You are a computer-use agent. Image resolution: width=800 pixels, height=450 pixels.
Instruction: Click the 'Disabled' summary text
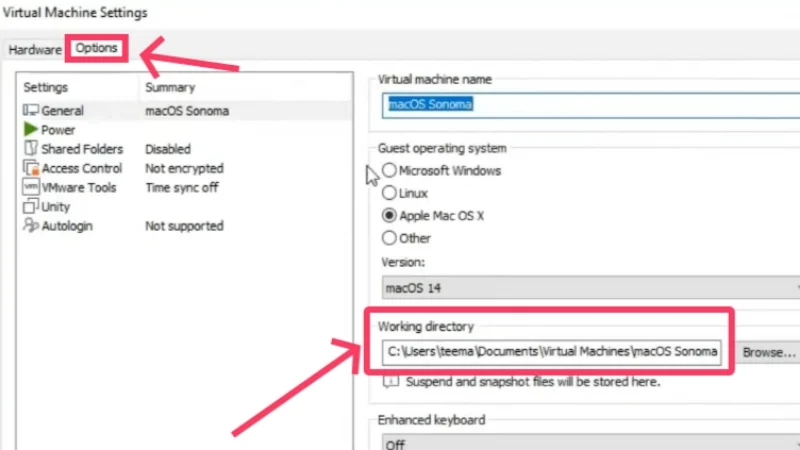tap(168, 149)
